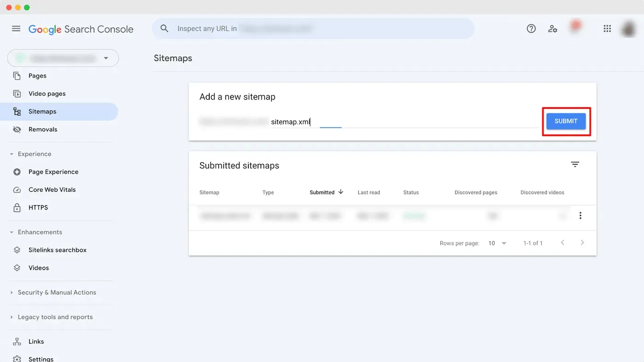Click the Last read column header
The width and height of the screenshot is (644, 362).
pos(369,192)
